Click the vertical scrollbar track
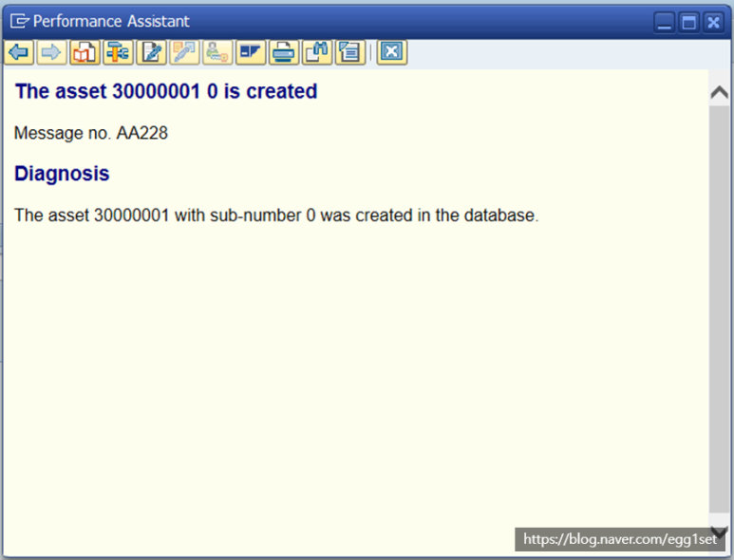 click(x=720, y=308)
